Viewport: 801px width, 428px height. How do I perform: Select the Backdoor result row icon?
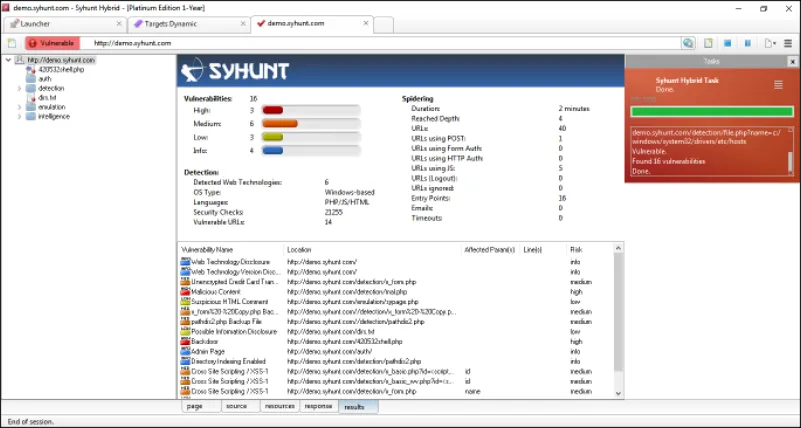click(x=185, y=342)
